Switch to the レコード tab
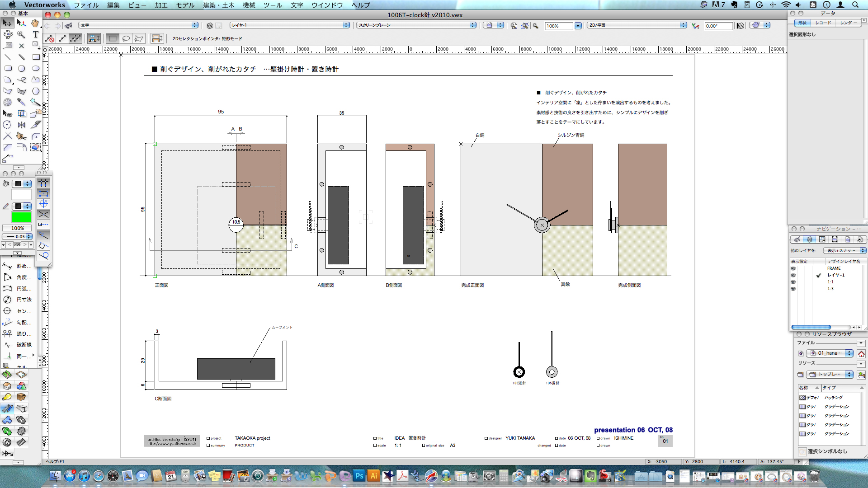Screen dimensions: 868x488 [x=823, y=23]
